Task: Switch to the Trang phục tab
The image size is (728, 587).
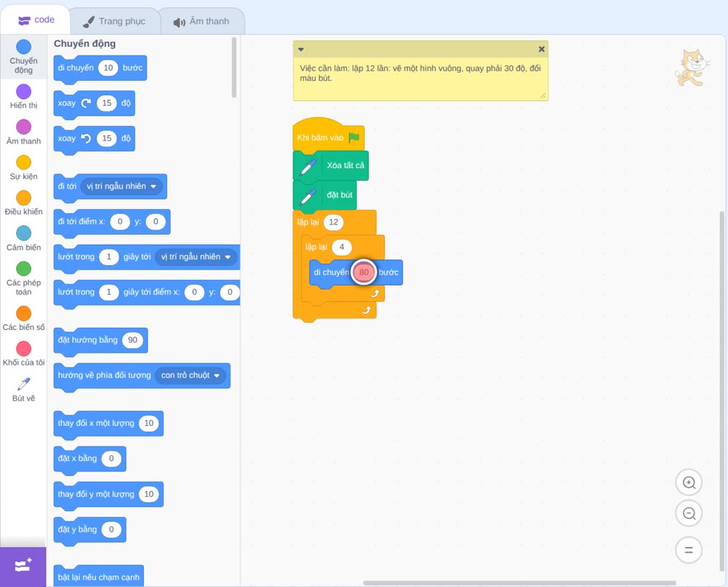Action: pos(114,21)
